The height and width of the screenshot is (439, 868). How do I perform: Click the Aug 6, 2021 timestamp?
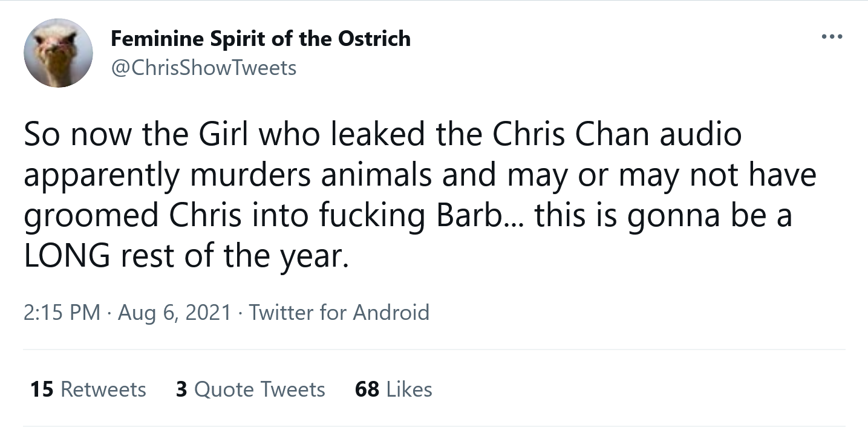175,313
